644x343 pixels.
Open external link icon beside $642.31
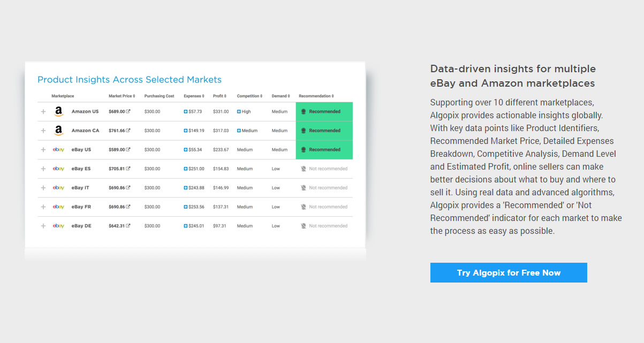click(128, 225)
